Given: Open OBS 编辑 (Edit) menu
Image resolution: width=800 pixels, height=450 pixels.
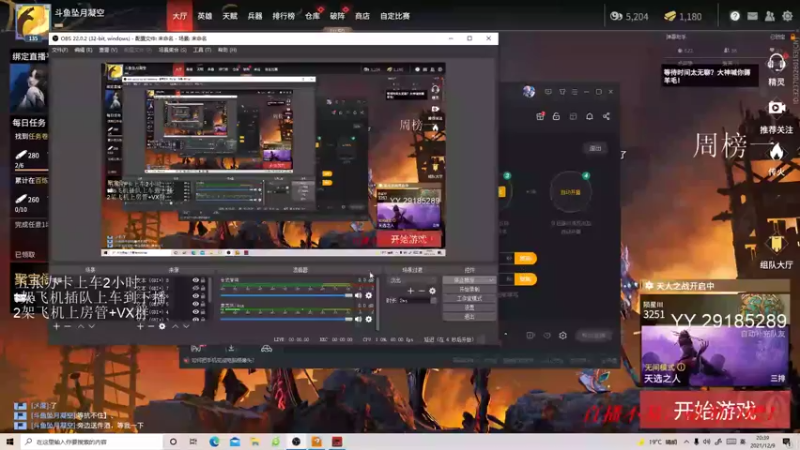Looking at the screenshot, I should click(83, 50).
